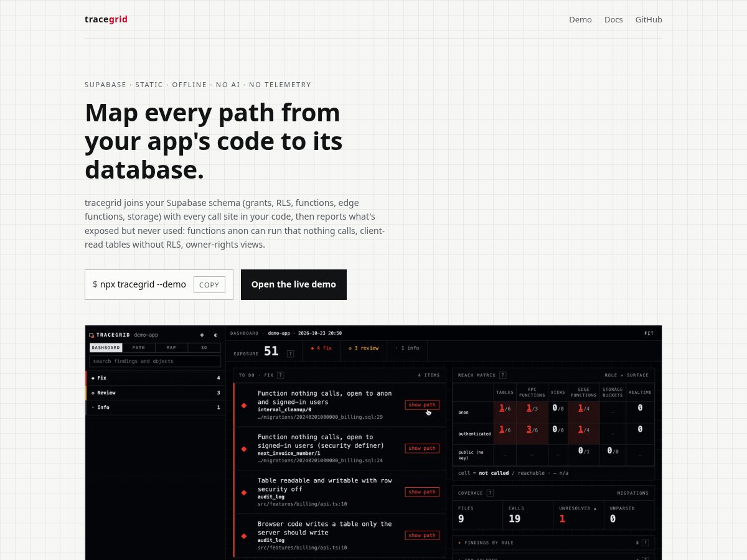Switch to the PATH tab

[x=139, y=348]
